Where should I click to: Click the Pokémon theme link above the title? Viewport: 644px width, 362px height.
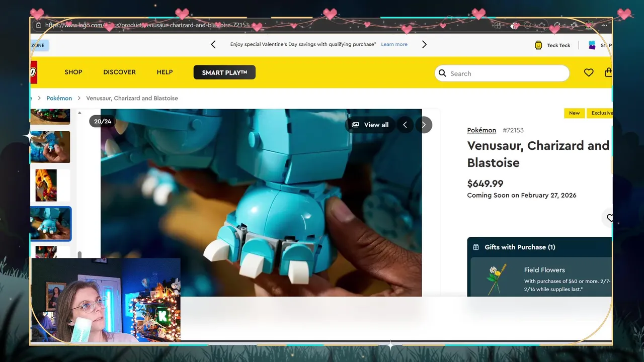coord(481,130)
